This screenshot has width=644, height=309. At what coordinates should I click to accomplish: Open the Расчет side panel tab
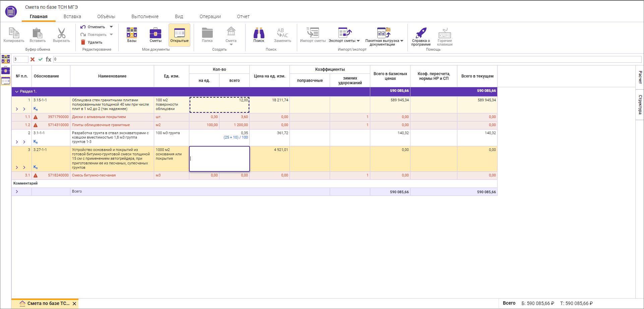tap(640, 77)
